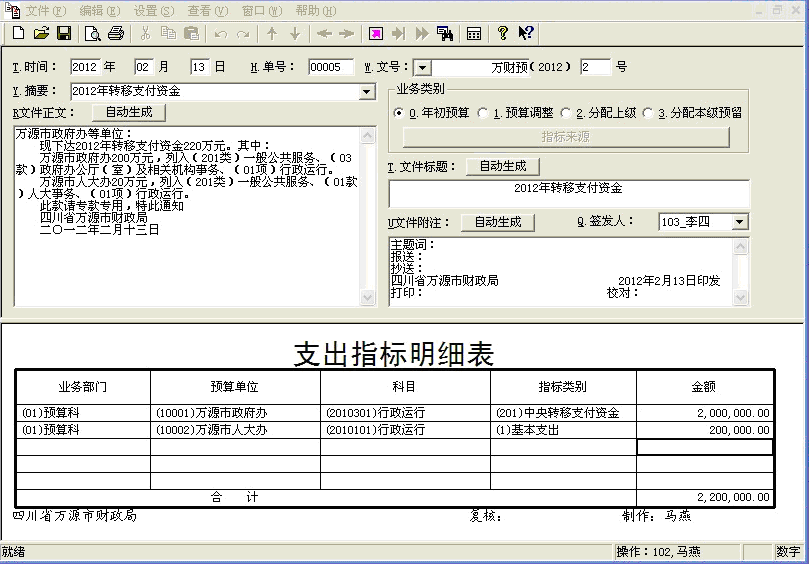Open the Calculator toolbar icon

(x=474, y=34)
